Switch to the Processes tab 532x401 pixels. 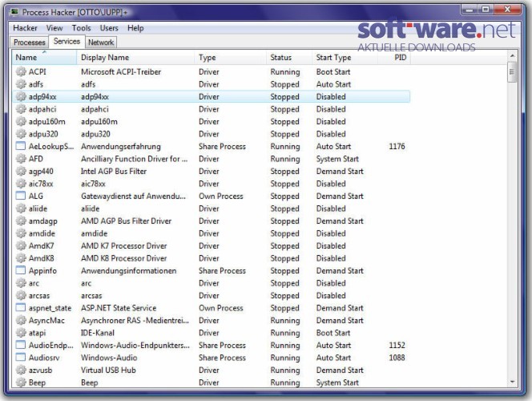click(x=30, y=43)
